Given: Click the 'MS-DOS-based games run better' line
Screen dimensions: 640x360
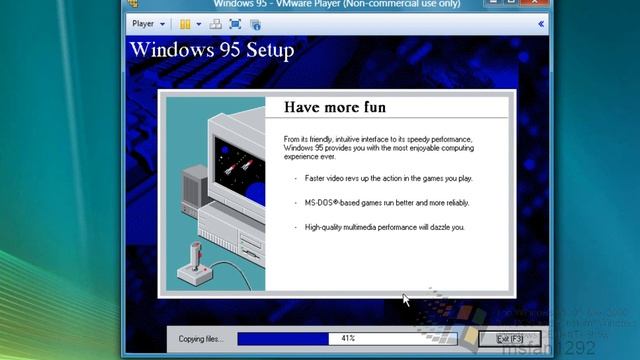Looking at the screenshot, I should click(387, 203).
